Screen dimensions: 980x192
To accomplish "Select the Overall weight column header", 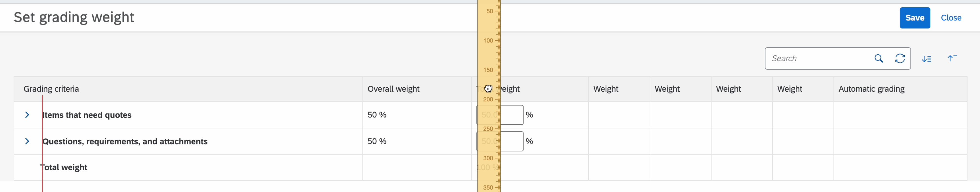I will [x=393, y=89].
